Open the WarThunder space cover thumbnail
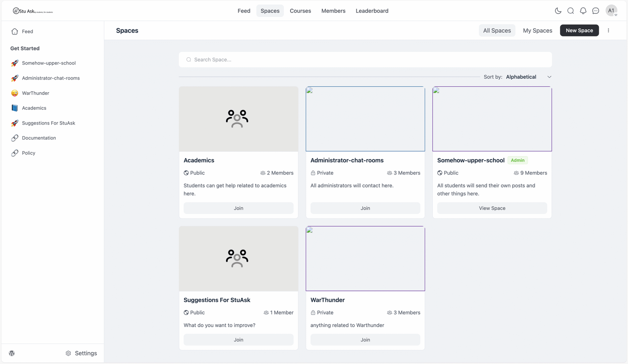Image resolution: width=628 pixels, height=364 pixels. tap(365, 258)
